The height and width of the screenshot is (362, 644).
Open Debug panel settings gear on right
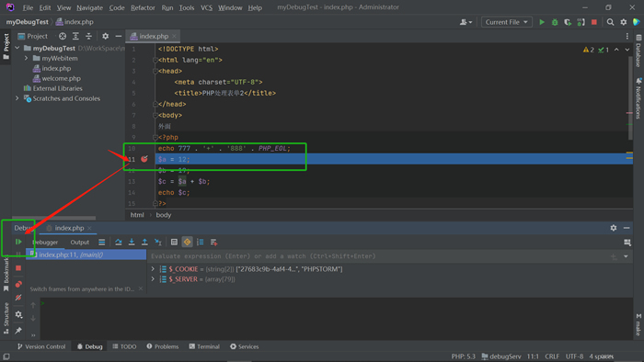614,228
